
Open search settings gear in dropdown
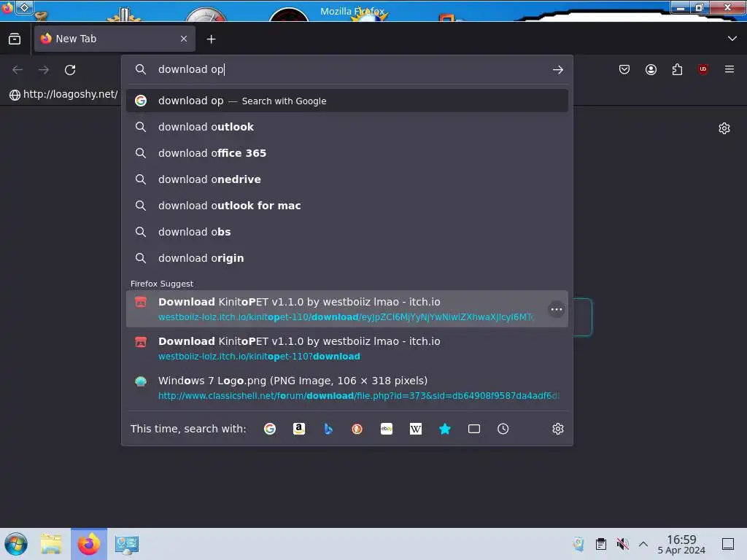(x=558, y=429)
